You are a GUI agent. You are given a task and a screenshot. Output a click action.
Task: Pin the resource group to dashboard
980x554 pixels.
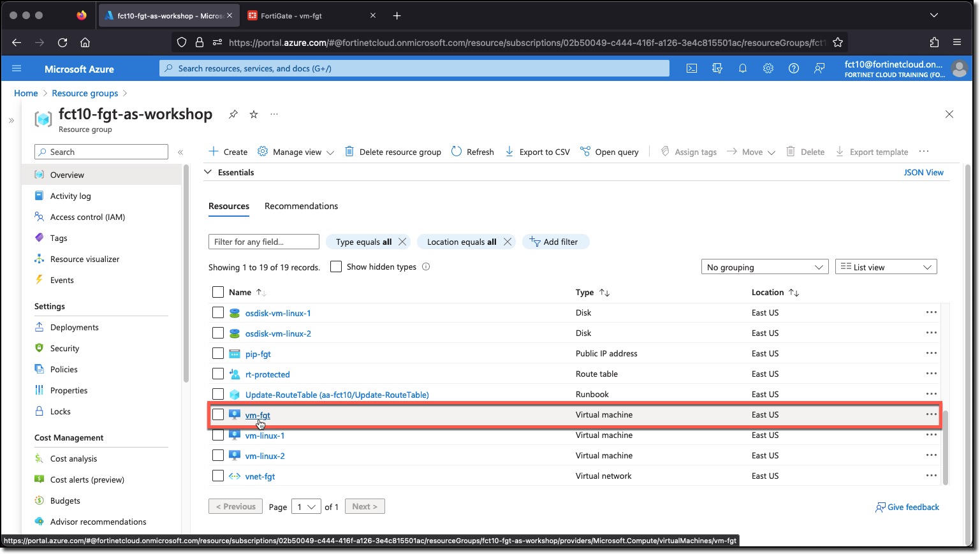coord(233,114)
